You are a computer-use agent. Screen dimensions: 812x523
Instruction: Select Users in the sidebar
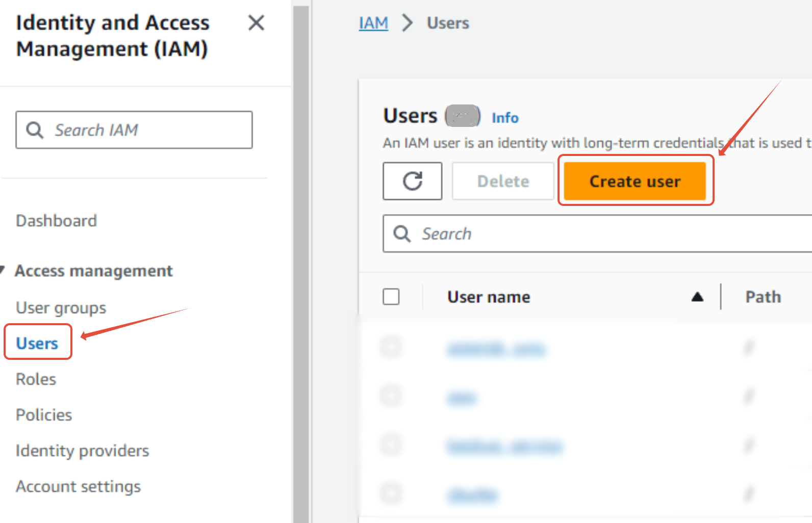37,344
